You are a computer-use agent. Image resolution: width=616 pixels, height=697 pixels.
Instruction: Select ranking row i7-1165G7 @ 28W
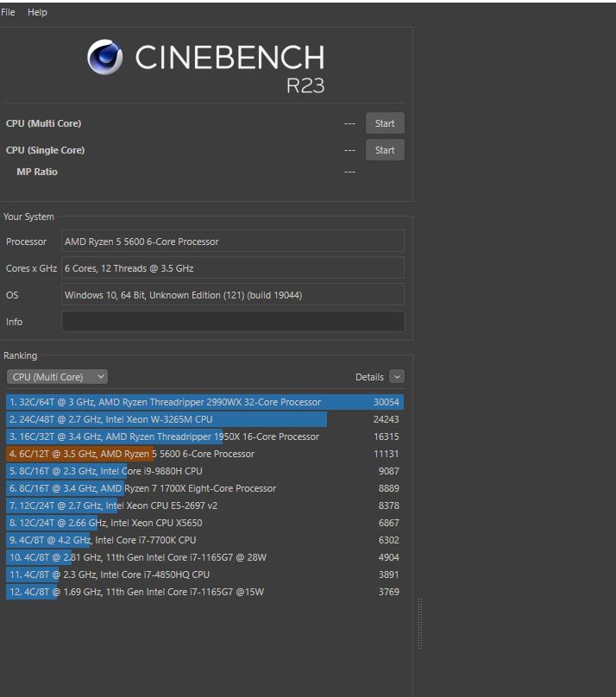(x=204, y=557)
